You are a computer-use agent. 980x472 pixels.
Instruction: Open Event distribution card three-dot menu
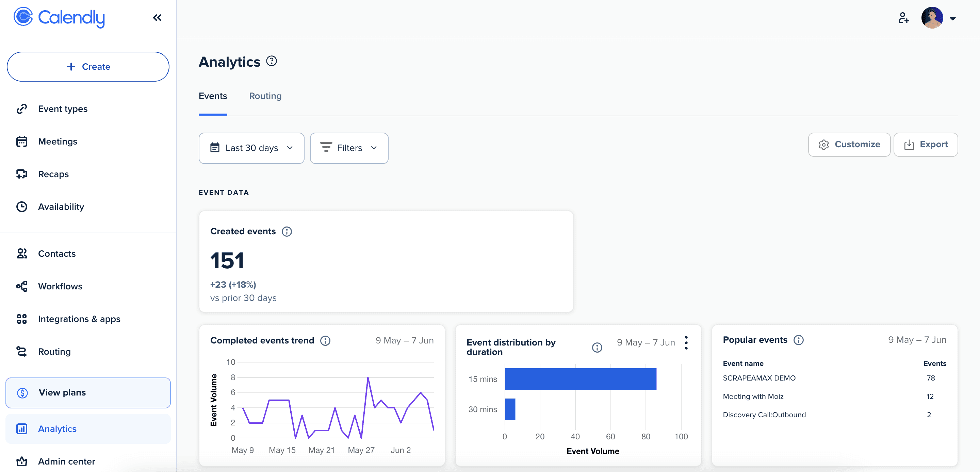pos(686,343)
